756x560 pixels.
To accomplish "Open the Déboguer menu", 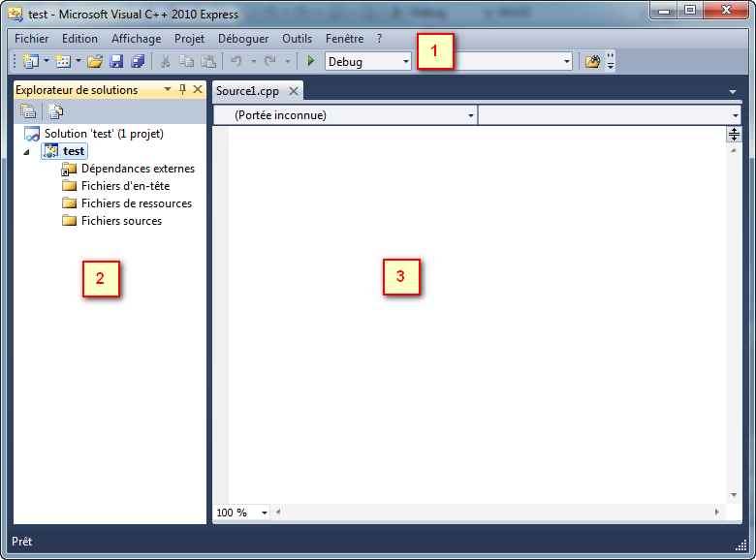I will pyautogui.click(x=243, y=39).
